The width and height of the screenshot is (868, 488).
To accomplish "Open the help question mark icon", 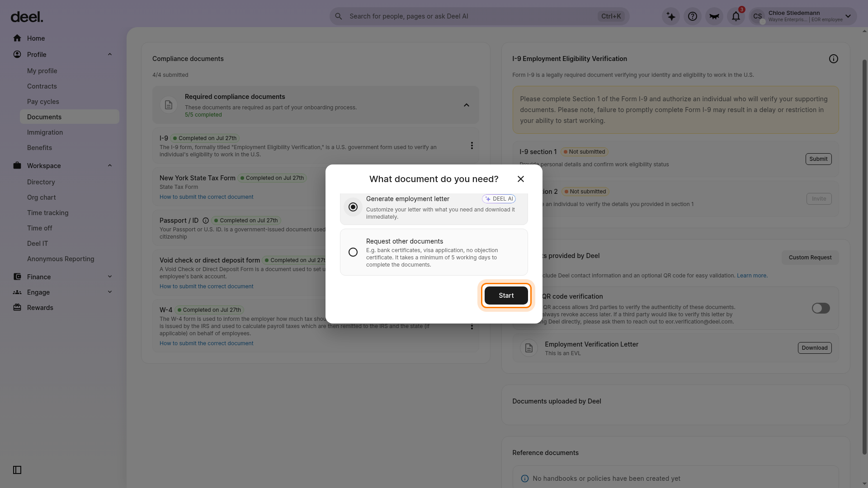I will [693, 16].
